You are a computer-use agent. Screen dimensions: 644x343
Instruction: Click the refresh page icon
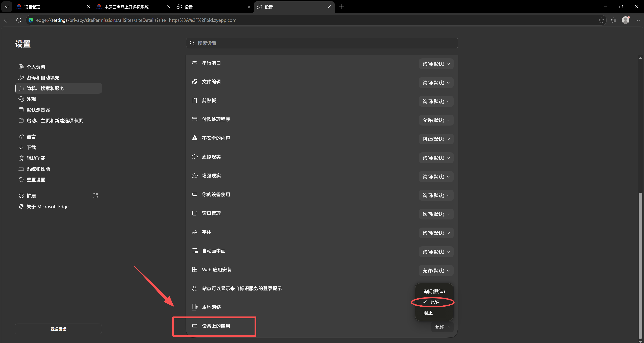point(19,20)
